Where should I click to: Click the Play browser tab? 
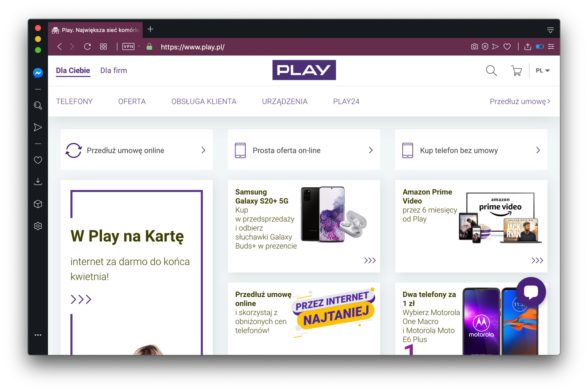(95, 30)
